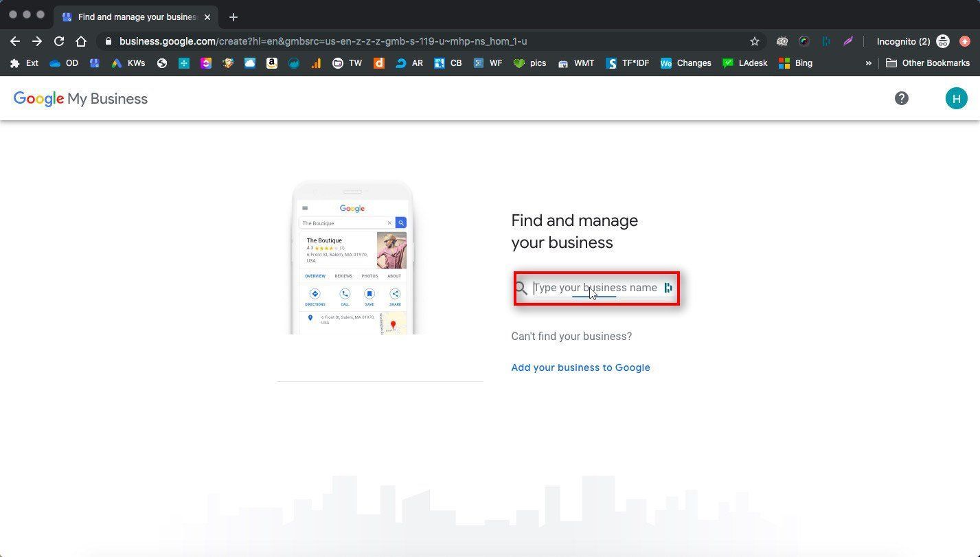Open the Amazon bookmark icon
Image resolution: width=980 pixels, height=557 pixels.
tap(272, 63)
